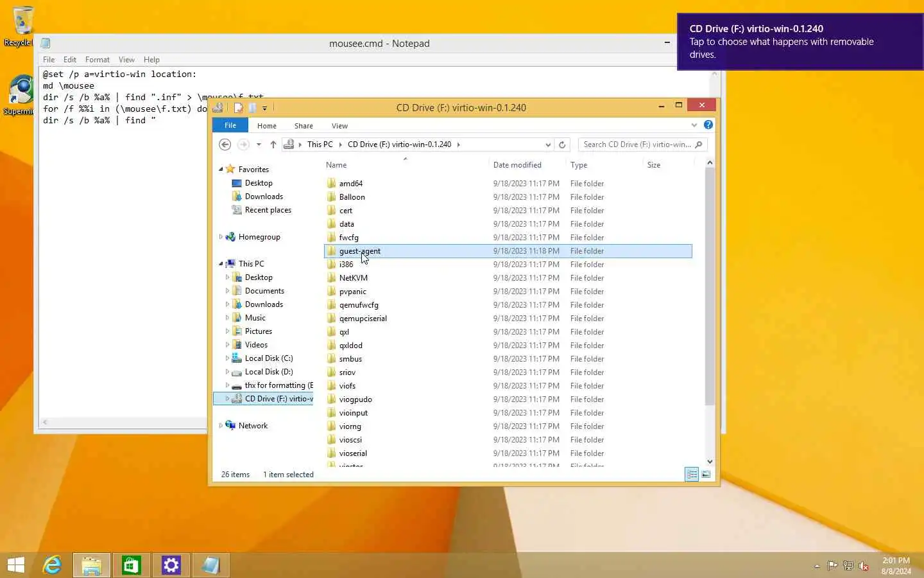Sort by the Size column header
Screen dimensions: 924x578
click(668, 165)
